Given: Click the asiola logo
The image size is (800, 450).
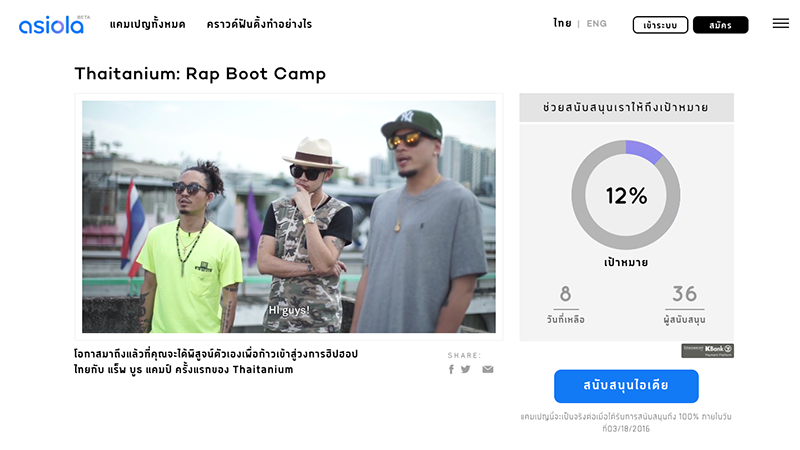Looking at the screenshot, I should (x=54, y=24).
